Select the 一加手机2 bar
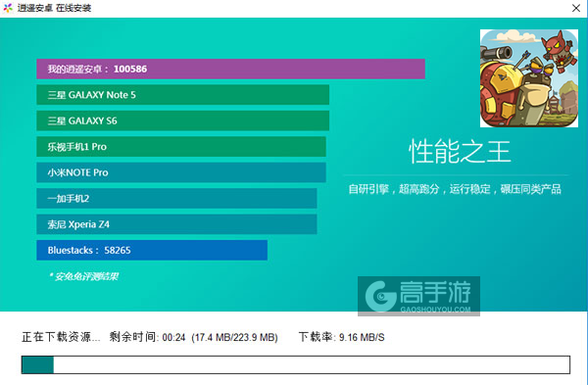This screenshot has height=385, width=588. pos(176,198)
